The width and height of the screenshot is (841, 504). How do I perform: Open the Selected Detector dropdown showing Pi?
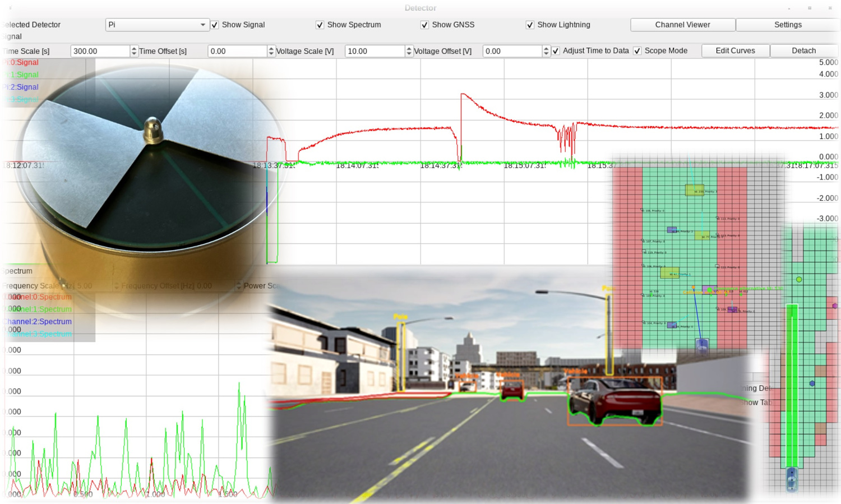[x=157, y=25]
